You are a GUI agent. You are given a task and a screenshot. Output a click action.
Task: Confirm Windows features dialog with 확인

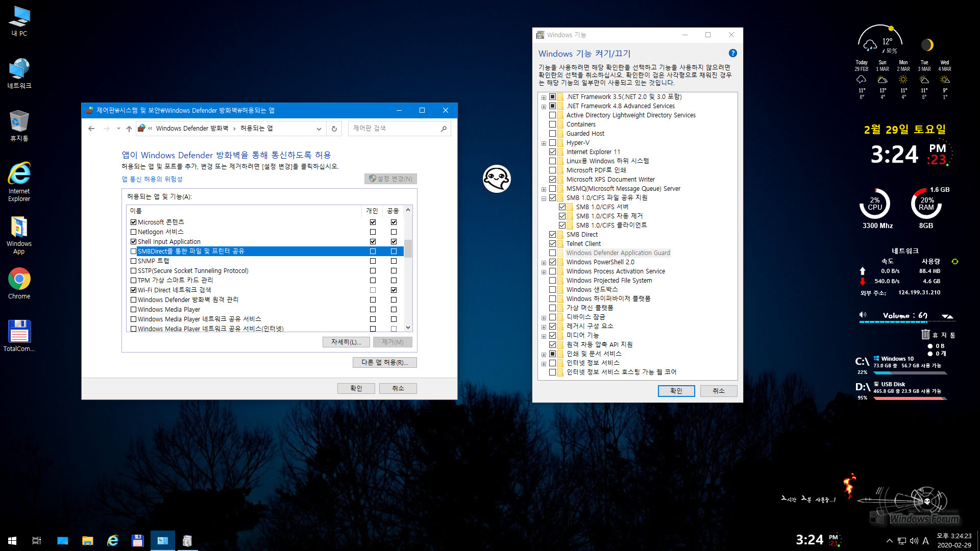[676, 391]
